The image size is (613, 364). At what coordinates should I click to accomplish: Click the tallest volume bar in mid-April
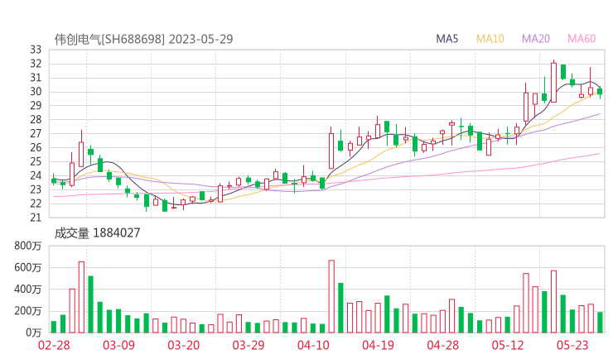click(x=331, y=296)
